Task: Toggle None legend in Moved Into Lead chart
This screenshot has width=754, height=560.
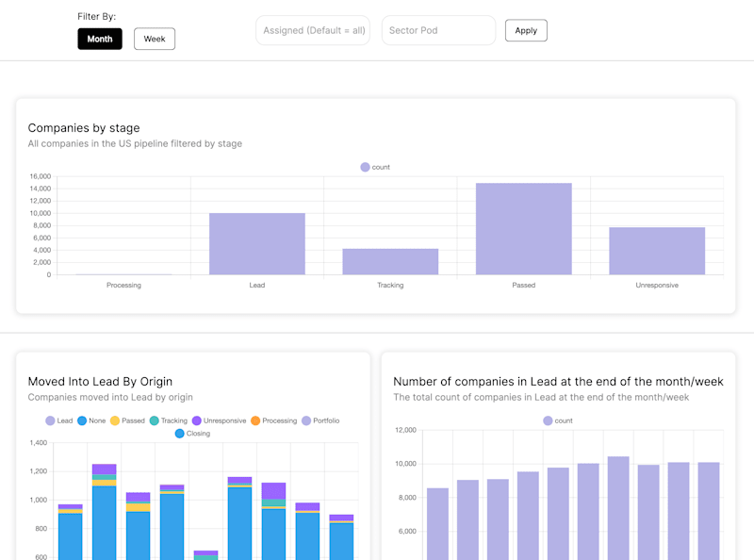Action: click(91, 420)
